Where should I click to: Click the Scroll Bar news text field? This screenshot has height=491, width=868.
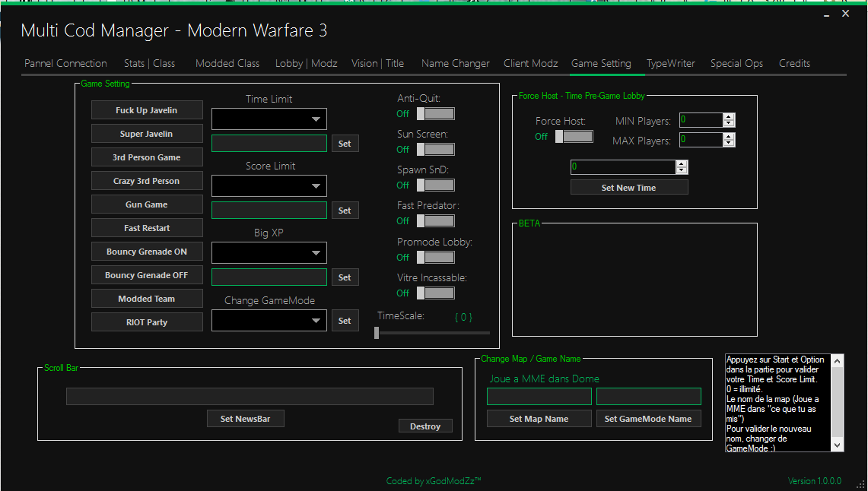tap(250, 397)
